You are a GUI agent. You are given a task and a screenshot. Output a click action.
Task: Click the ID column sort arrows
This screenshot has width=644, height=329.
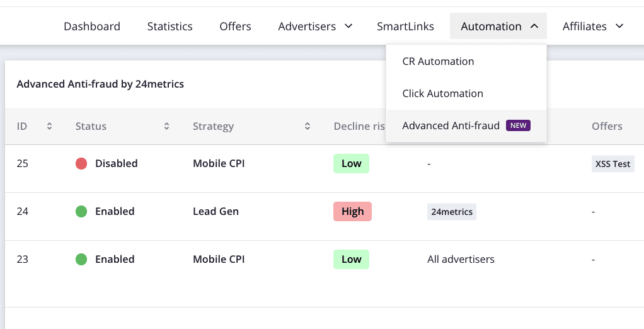coord(49,126)
